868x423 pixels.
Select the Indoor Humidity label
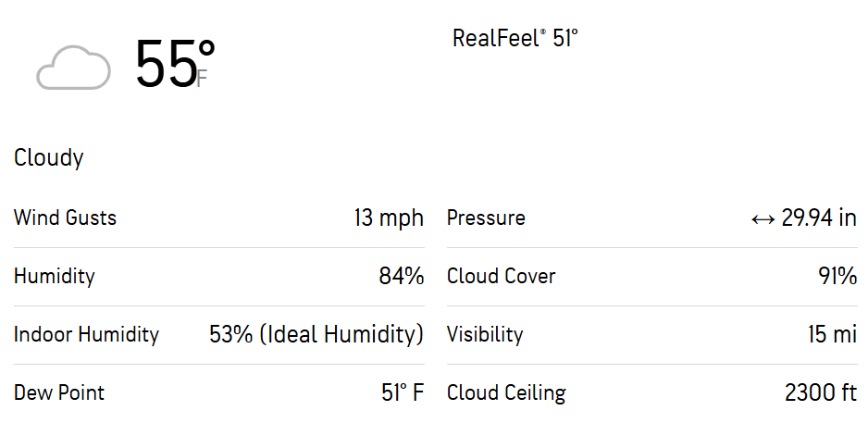click(86, 334)
